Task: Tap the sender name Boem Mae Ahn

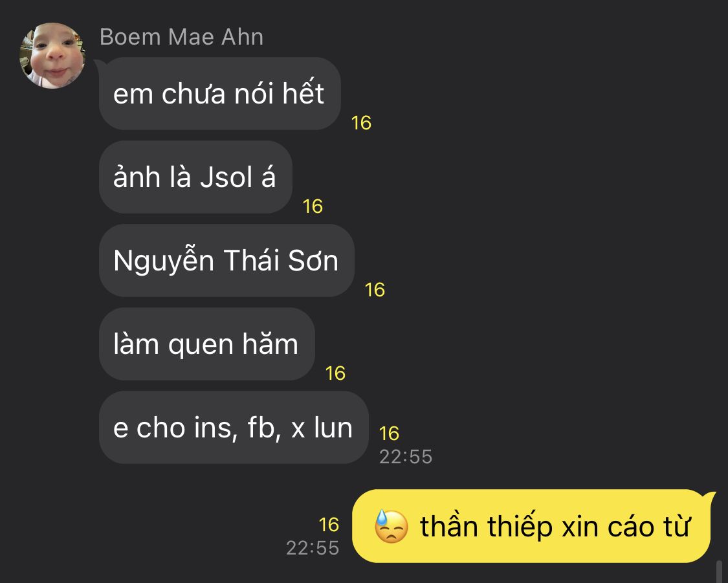Action: point(182,37)
